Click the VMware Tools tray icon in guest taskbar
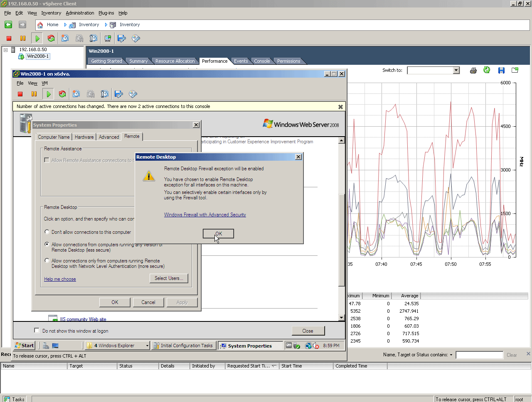The width and height of the screenshot is (532, 402). click(x=289, y=346)
